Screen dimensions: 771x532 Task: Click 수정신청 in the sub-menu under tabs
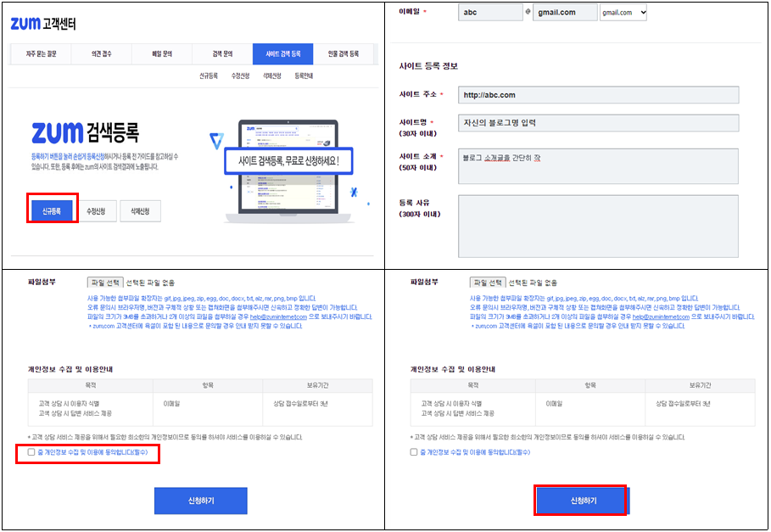240,76
